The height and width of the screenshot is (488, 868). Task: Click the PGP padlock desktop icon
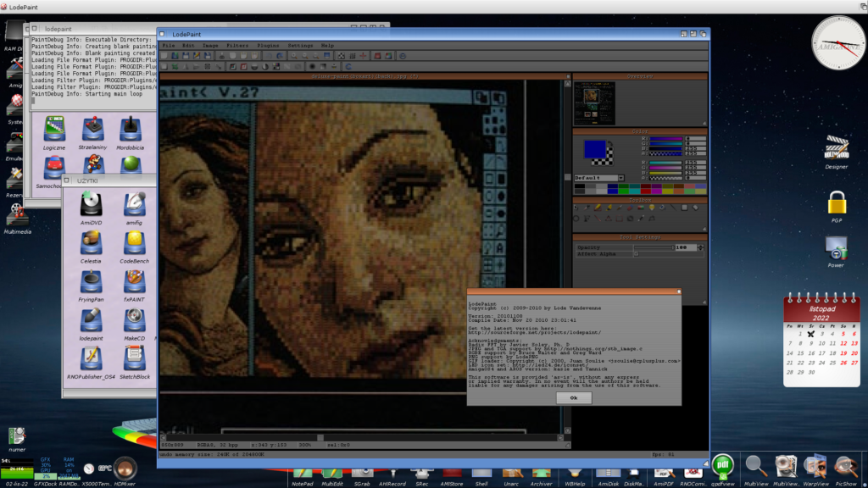837,207
